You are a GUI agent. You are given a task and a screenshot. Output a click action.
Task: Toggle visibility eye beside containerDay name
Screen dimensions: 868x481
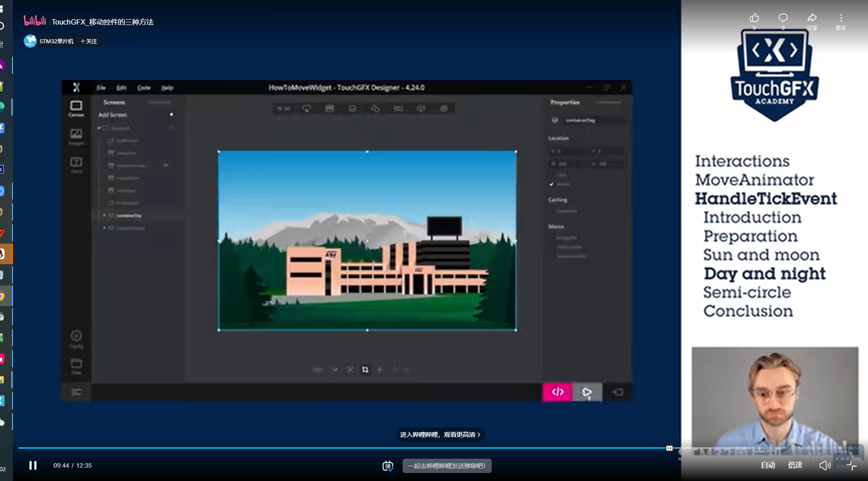click(x=555, y=120)
